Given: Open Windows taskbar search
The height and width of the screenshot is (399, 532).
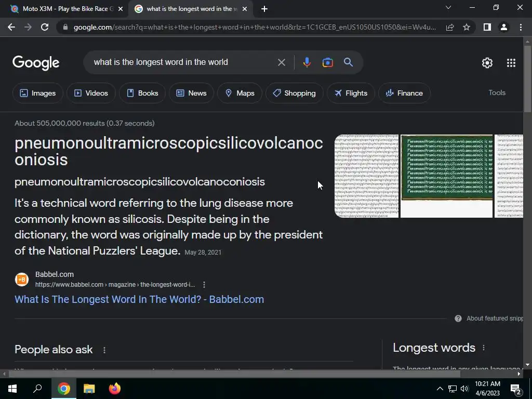Looking at the screenshot, I should pos(37,389).
